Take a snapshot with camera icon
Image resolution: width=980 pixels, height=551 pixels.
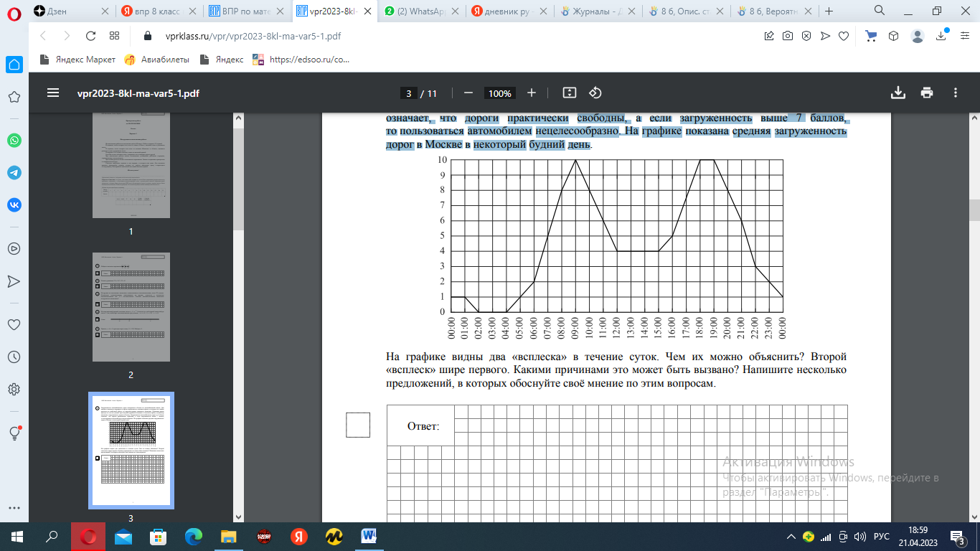(788, 36)
